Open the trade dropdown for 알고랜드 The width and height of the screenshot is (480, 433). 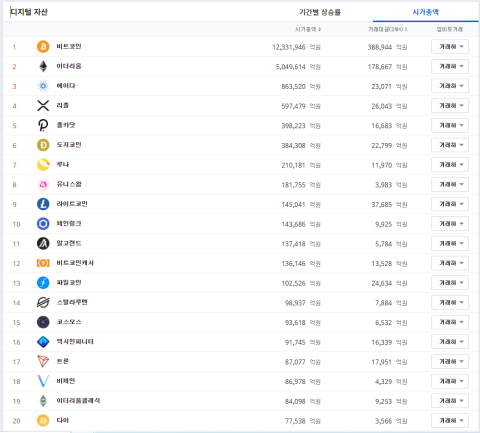[450, 244]
